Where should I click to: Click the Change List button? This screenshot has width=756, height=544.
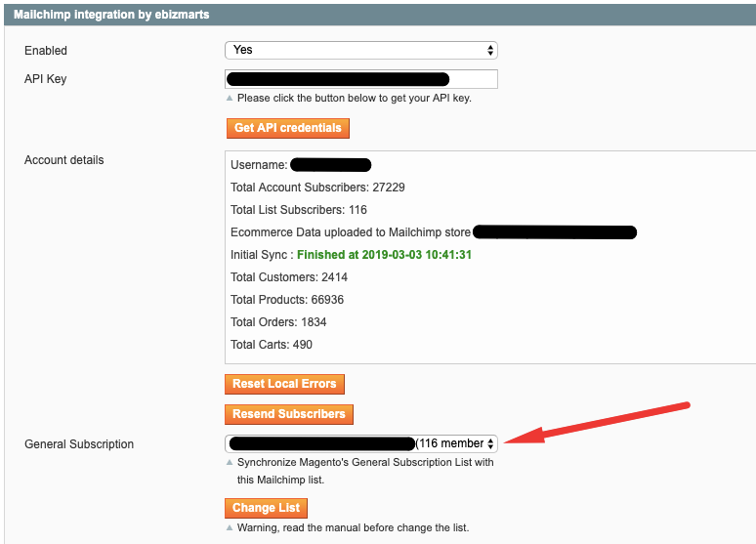tap(266, 508)
